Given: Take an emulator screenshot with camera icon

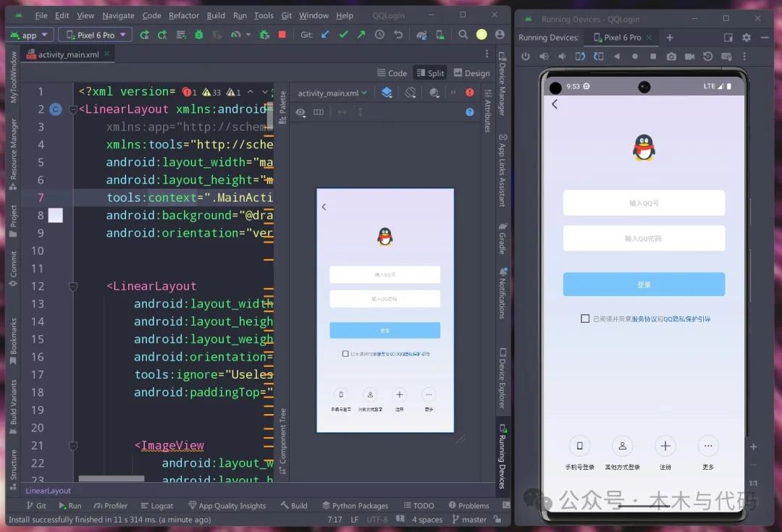Looking at the screenshot, I should 671,56.
